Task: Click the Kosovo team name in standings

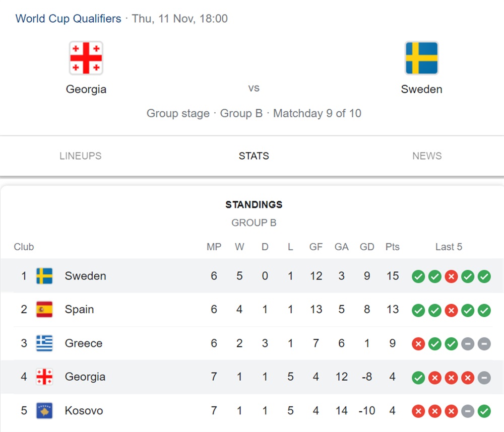Action: tap(84, 410)
